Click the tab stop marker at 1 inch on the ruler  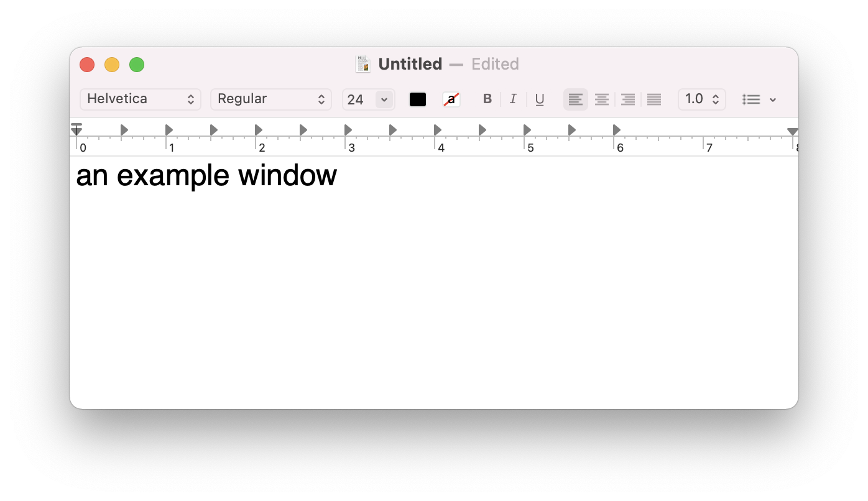point(169,130)
